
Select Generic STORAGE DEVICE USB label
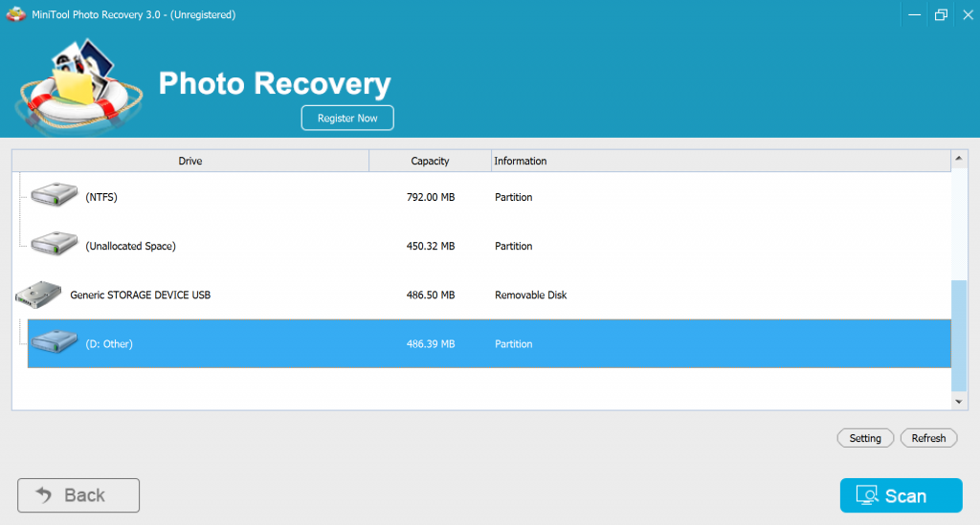point(140,295)
